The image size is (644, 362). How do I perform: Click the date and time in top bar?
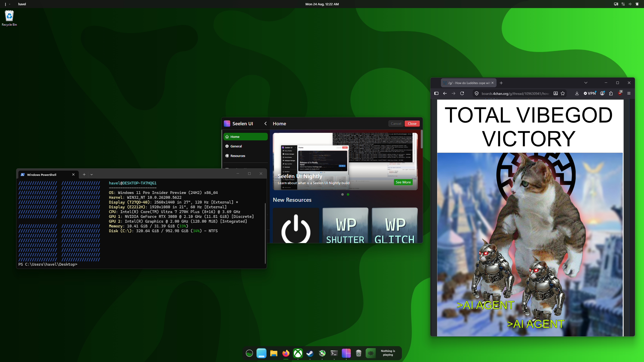pos(322,4)
